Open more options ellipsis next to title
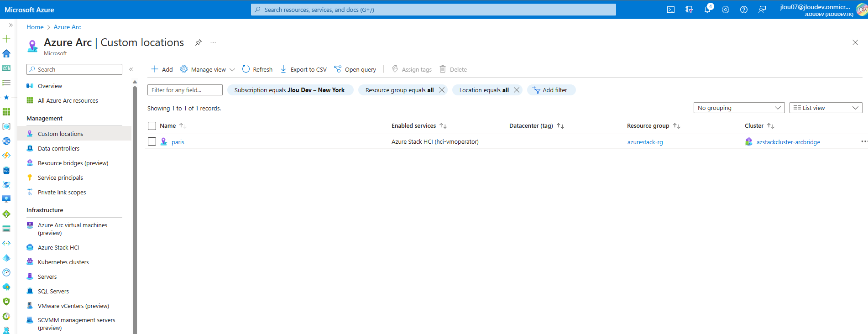This screenshot has height=334, width=868. tap(213, 42)
